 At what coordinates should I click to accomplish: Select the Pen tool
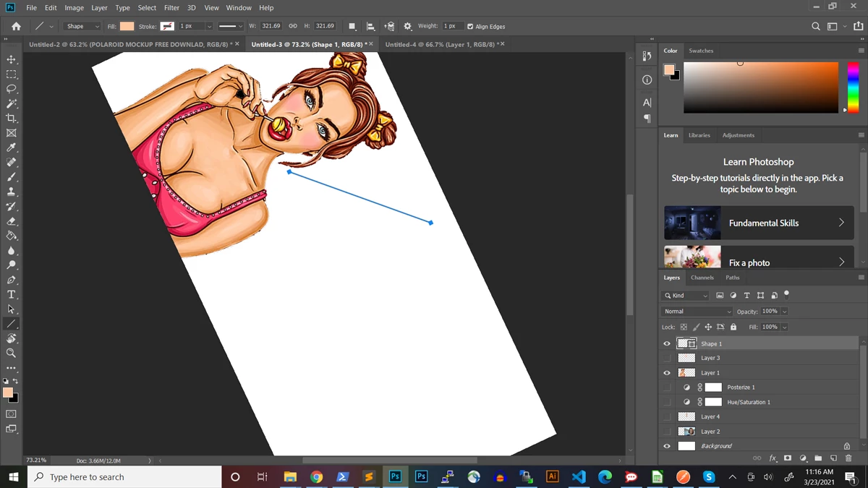tap(12, 280)
